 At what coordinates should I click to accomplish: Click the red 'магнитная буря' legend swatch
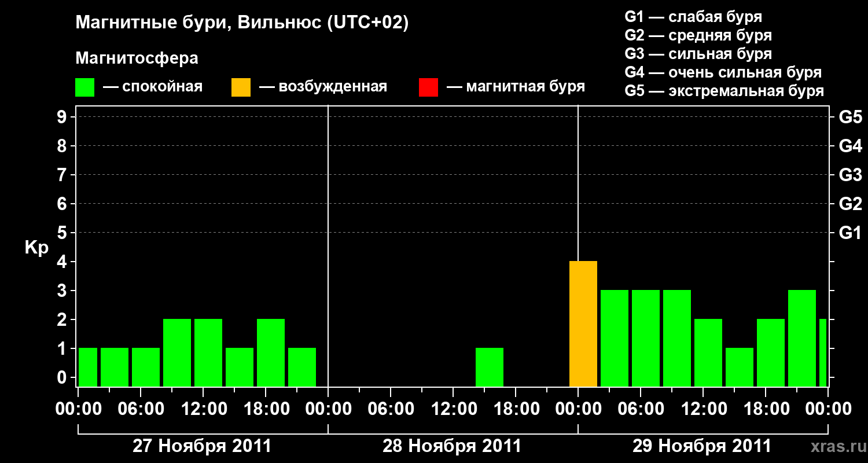[x=428, y=87]
